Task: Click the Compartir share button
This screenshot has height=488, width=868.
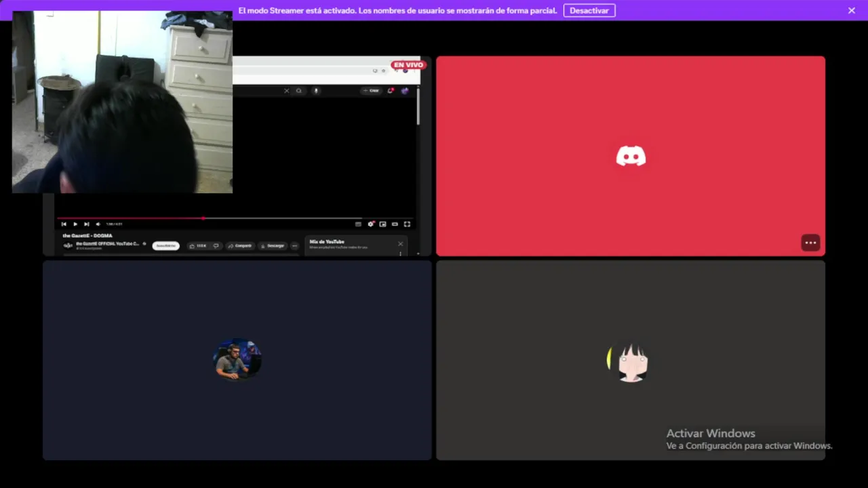Action: pyautogui.click(x=240, y=245)
